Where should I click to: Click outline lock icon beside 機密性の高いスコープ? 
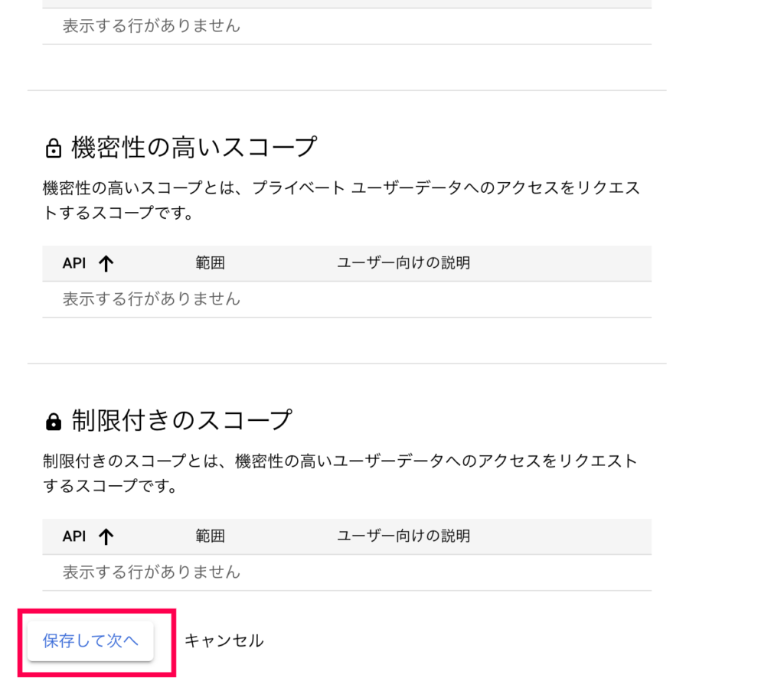[x=53, y=148]
